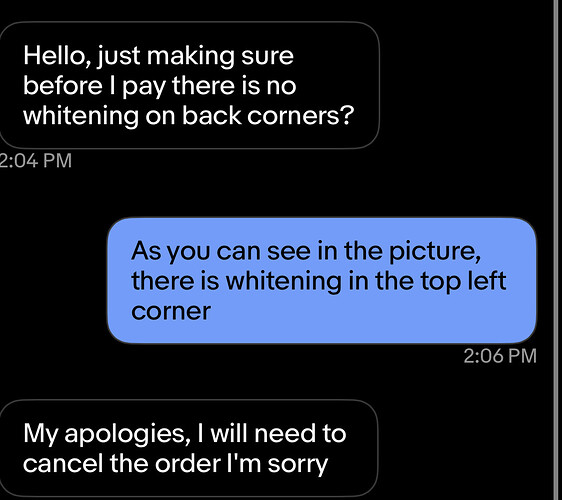Click the "before I pay there is no" line
The image size is (562, 500).
(159, 86)
